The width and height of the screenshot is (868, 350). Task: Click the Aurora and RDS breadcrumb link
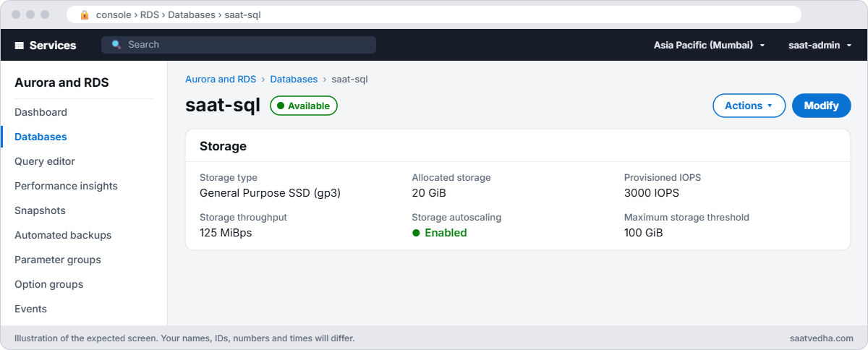[221, 79]
